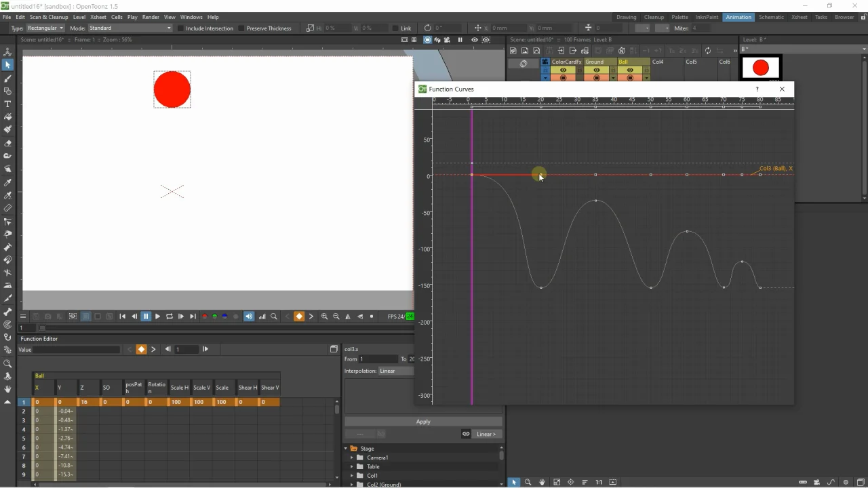Open the Xsheet menu
Image resolution: width=868 pixels, height=488 pixels.
point(98,17)
